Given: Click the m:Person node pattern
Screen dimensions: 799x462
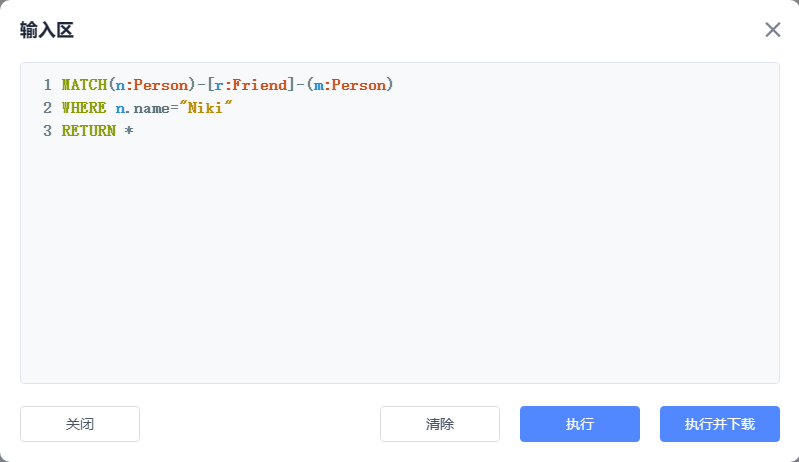Looking at the screenshot, I should (x=349, y=85).
